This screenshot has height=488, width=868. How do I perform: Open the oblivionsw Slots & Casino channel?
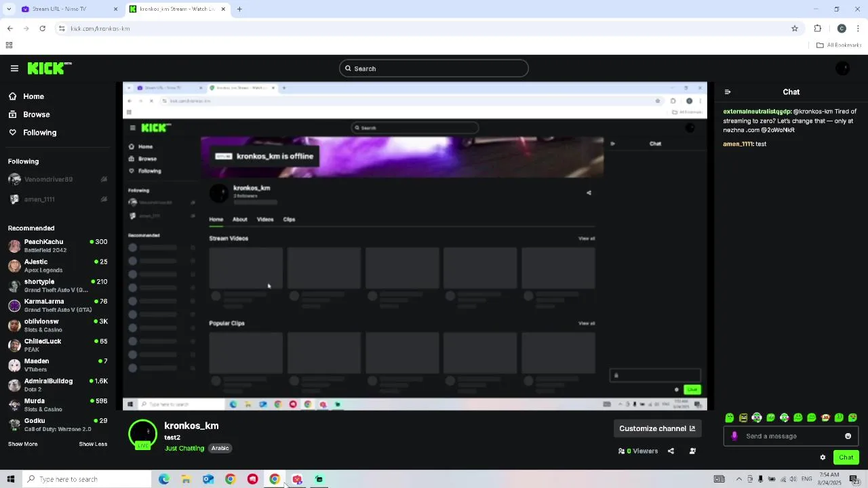58,325
